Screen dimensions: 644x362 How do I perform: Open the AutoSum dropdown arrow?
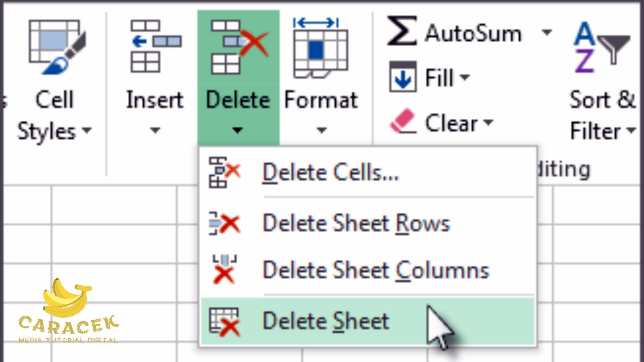click(x=546, y=32)
